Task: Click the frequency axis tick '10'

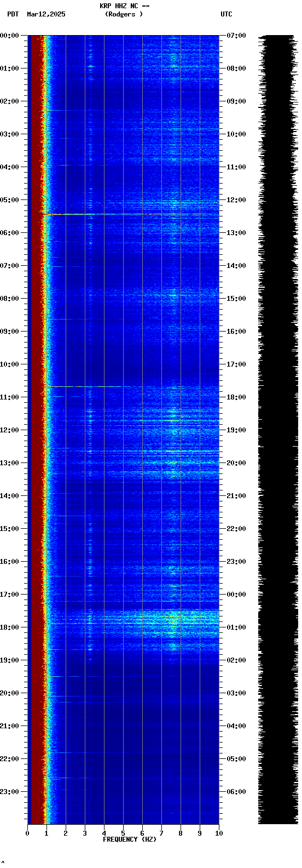Action: point(219,833)
